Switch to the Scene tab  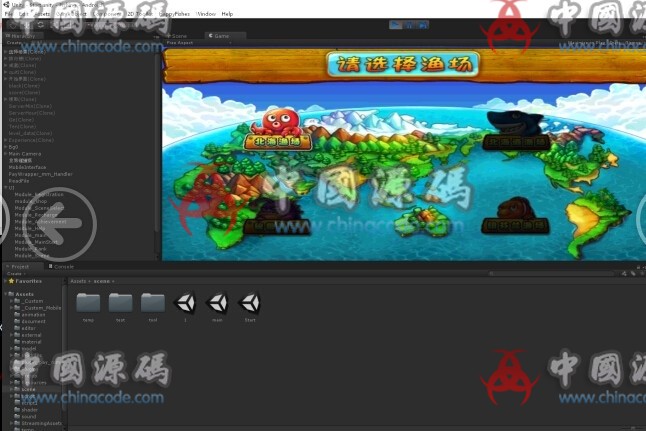pyautogui.click(x=178, y=36)
